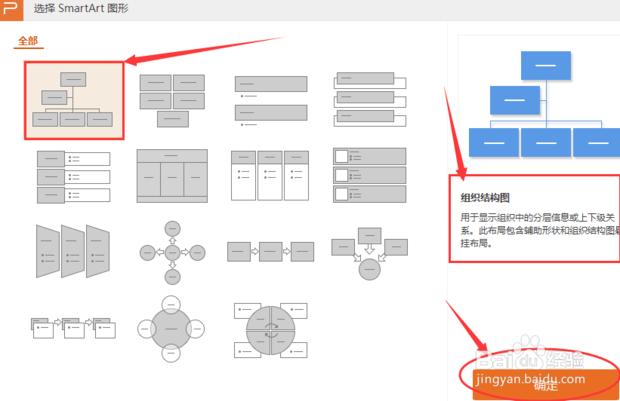Select the basic three-step process layout
Viewport: 620px width, 401px height.
coord(270,252)
